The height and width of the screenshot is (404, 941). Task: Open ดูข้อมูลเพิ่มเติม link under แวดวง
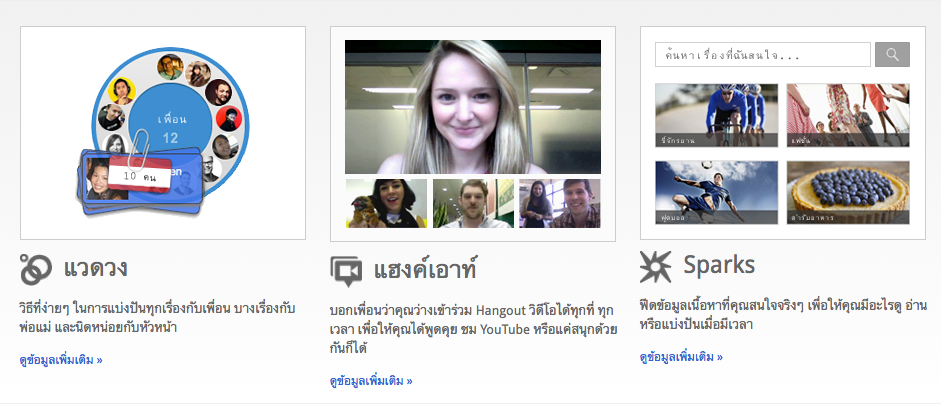pyautogui.click(x=60, y=359)
